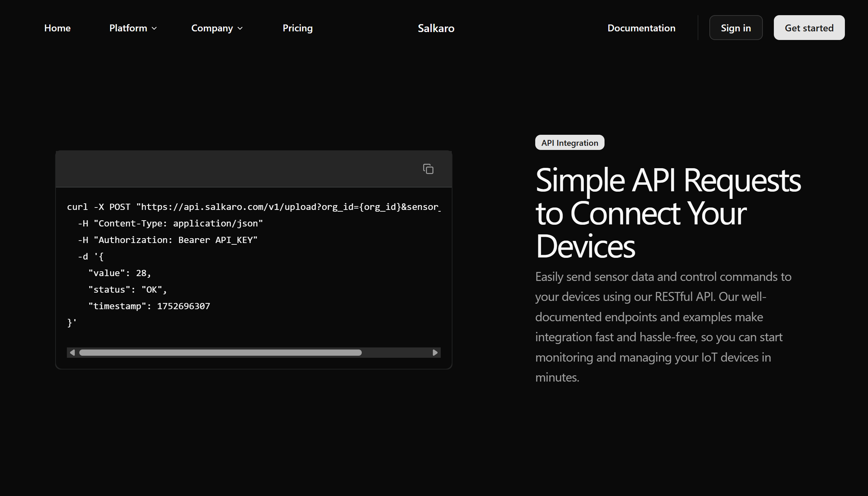Click the paragraph starting "Easily send sensor data"

point(663,327)
